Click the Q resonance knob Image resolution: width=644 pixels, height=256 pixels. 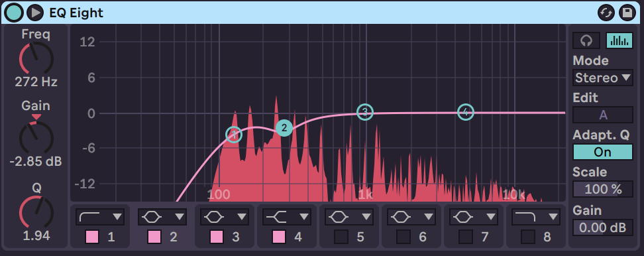click(x=36, y=212)
